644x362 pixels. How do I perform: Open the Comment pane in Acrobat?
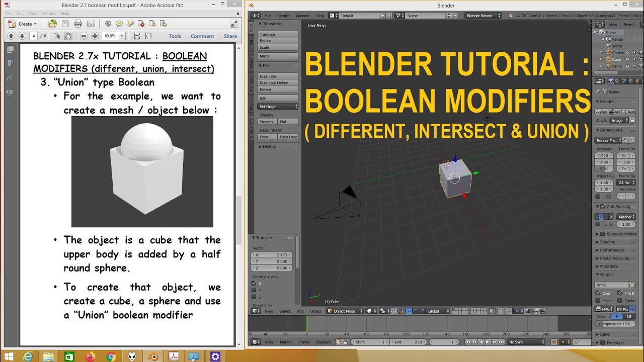(x=202, y=36)
